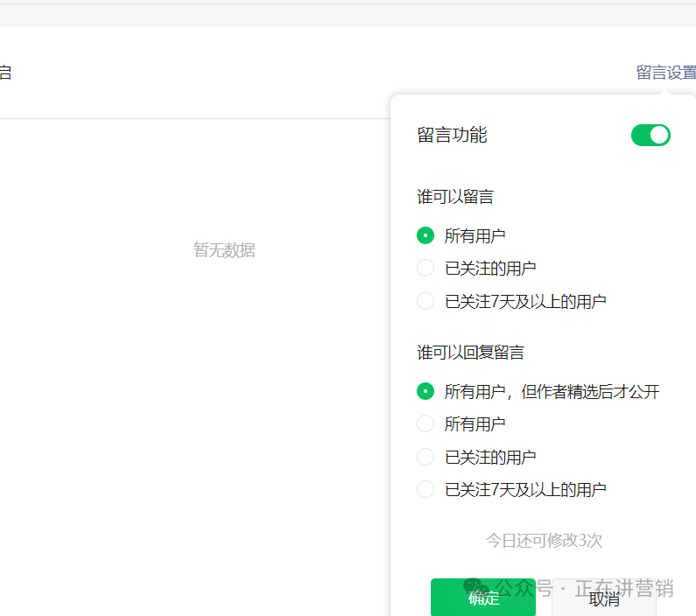Click the 暂无数据 placeholder text
The width and height of the screenshot is (696, 616).
pyautogui.click(x=224, y=250)
